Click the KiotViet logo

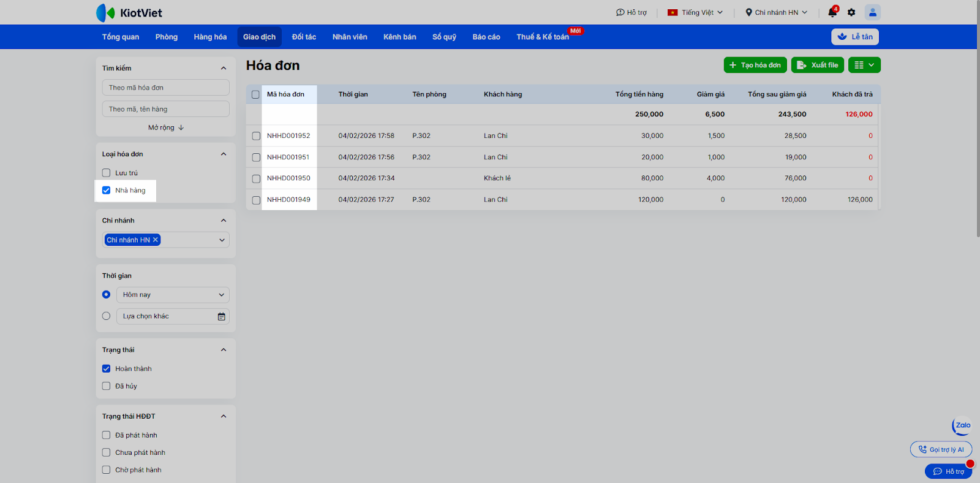click(129, 12)
